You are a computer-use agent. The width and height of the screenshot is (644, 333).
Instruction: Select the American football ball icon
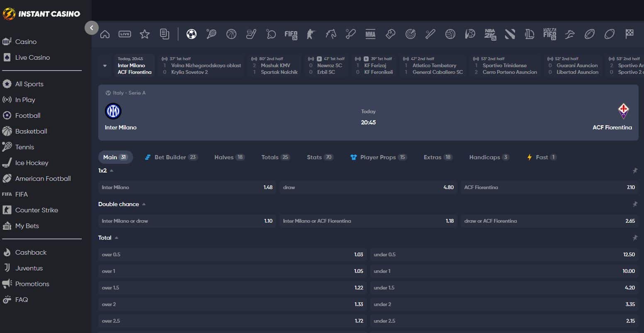coord(590,34)
